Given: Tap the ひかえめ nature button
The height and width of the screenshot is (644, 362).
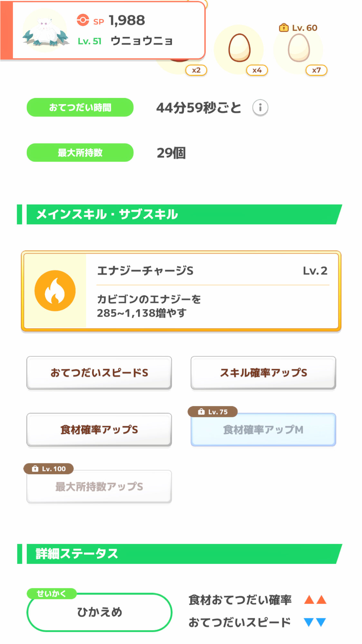Looking at the screenshot, I should pyautogui.click(x=99, y=612).
